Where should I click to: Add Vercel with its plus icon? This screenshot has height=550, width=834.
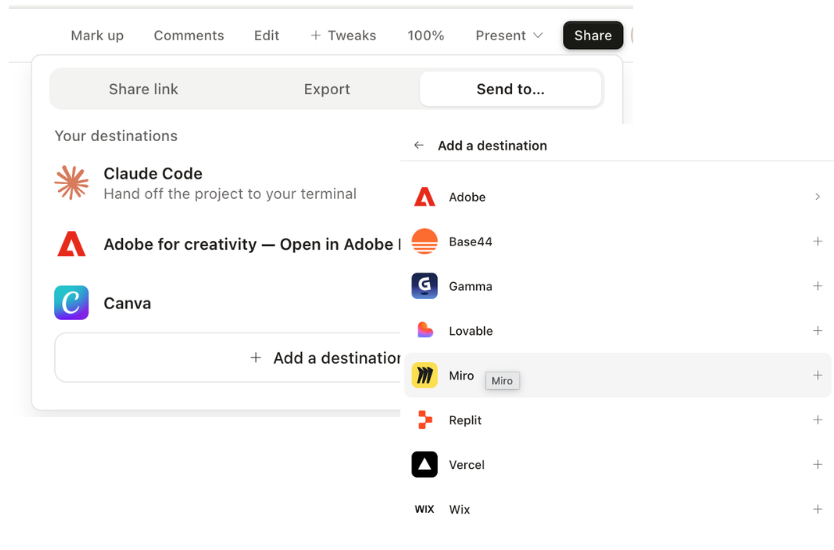click(x=818, y=464)
